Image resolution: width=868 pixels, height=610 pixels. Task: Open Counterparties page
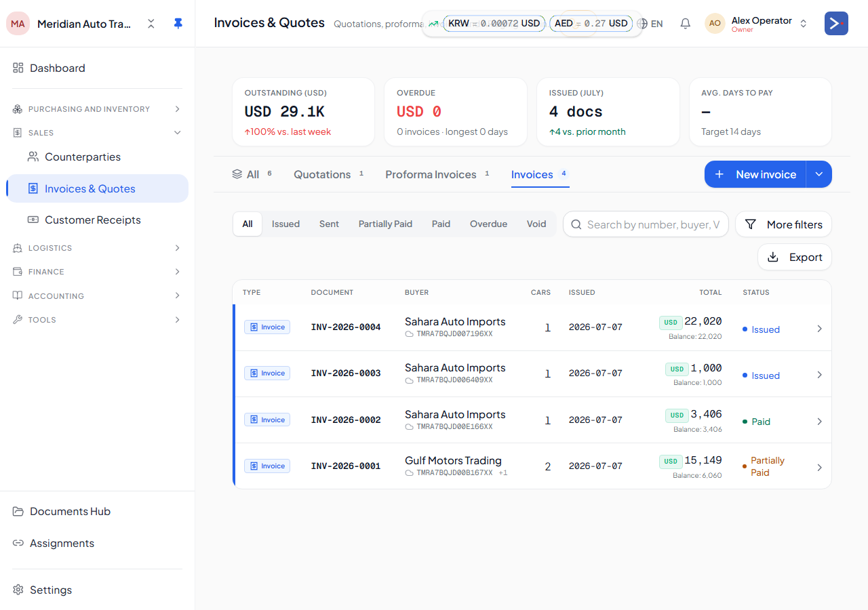point(97,157)
